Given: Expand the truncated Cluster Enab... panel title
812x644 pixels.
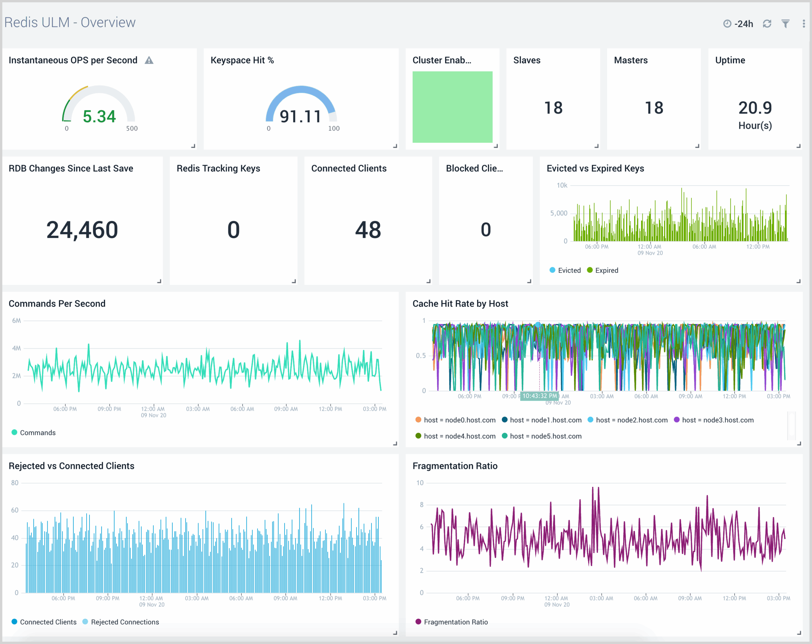Looking at the screenshot, I should (x=443, y=60).
